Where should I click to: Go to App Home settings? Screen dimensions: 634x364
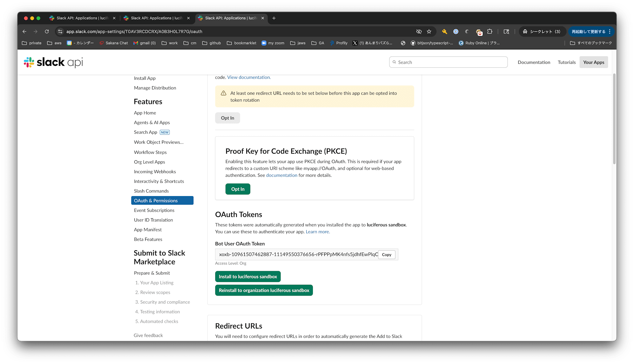click(x=145, y=113)
